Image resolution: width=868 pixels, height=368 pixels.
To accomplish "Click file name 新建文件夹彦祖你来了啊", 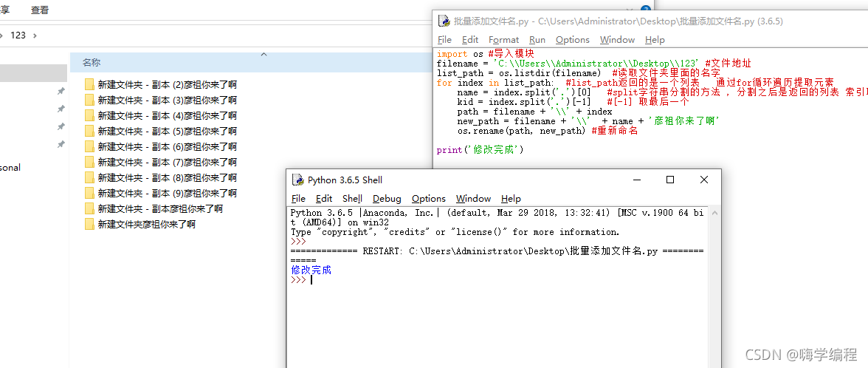I will [147, 225].
